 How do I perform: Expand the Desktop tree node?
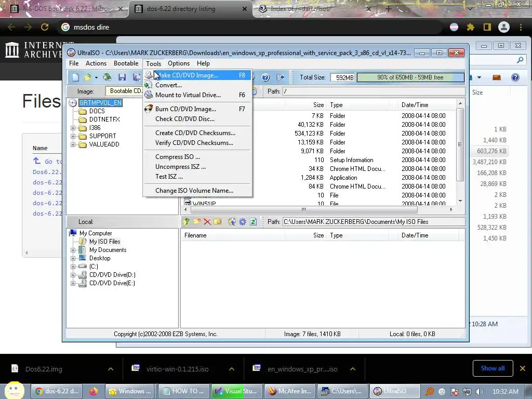click(x=73, y=259)
